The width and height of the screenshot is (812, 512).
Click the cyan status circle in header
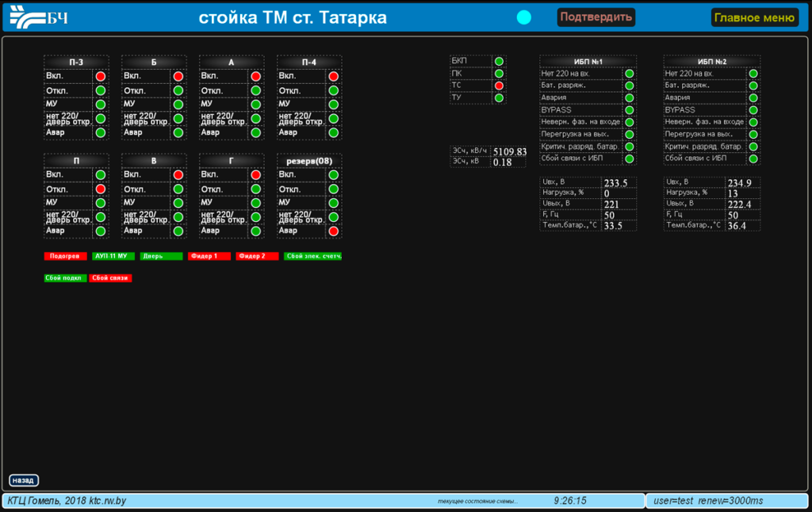(x=523, y=17)
